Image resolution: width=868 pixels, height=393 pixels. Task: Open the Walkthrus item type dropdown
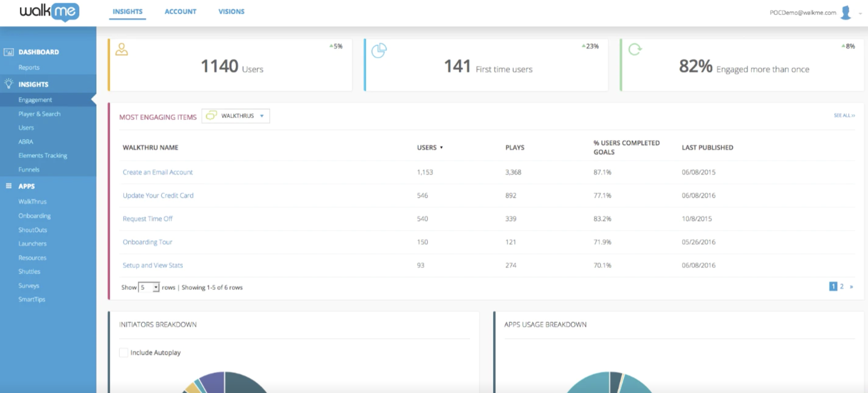[235, 116]
